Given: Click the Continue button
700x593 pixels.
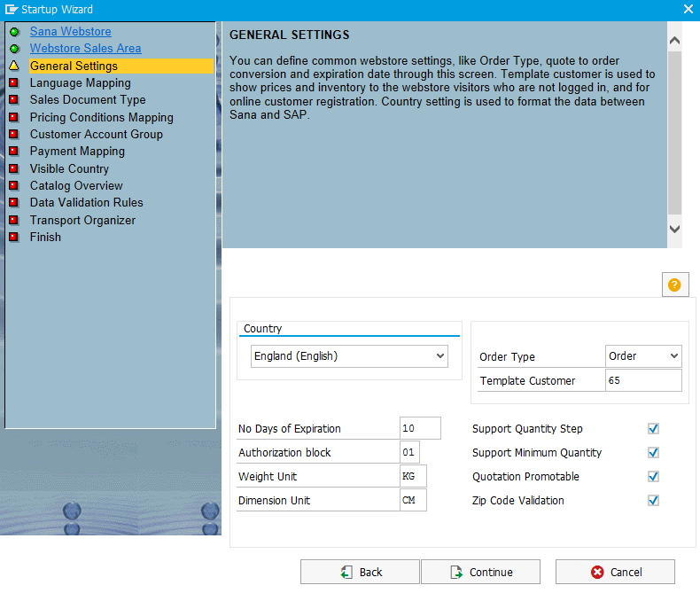Looking at the screenshot, I should (x=481, y=572).
